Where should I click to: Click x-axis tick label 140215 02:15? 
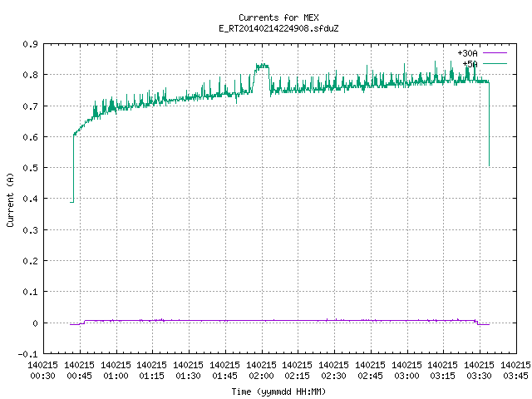(298, 370)
